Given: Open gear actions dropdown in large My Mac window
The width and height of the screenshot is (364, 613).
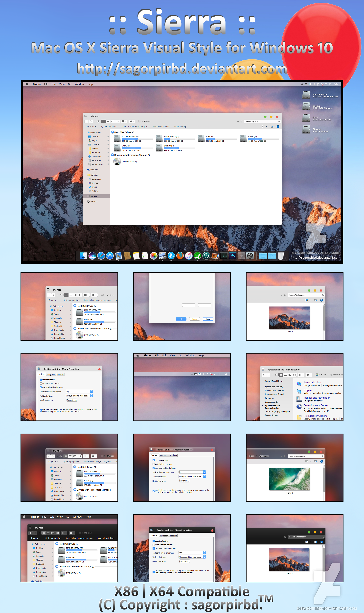Looking at the screenshot, I should (132, 121).
